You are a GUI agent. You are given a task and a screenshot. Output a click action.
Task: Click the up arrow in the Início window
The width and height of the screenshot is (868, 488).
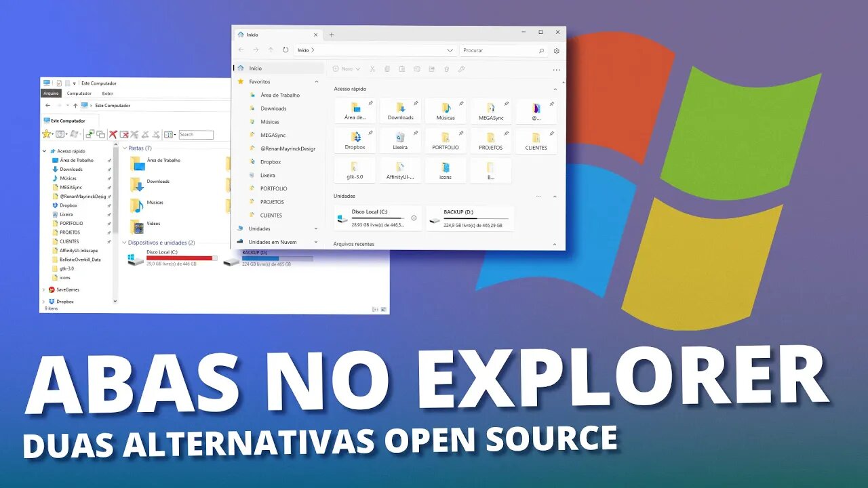(x=271, y=50)
